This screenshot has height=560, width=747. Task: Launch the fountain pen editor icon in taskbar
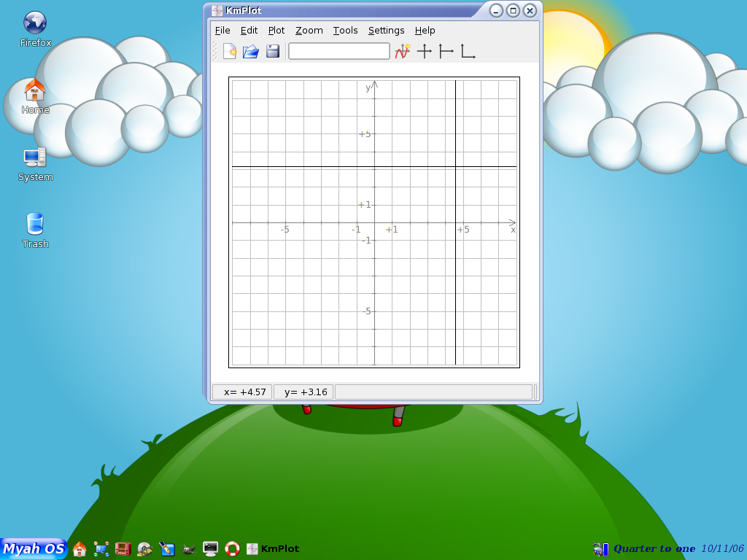pos(167,549)
